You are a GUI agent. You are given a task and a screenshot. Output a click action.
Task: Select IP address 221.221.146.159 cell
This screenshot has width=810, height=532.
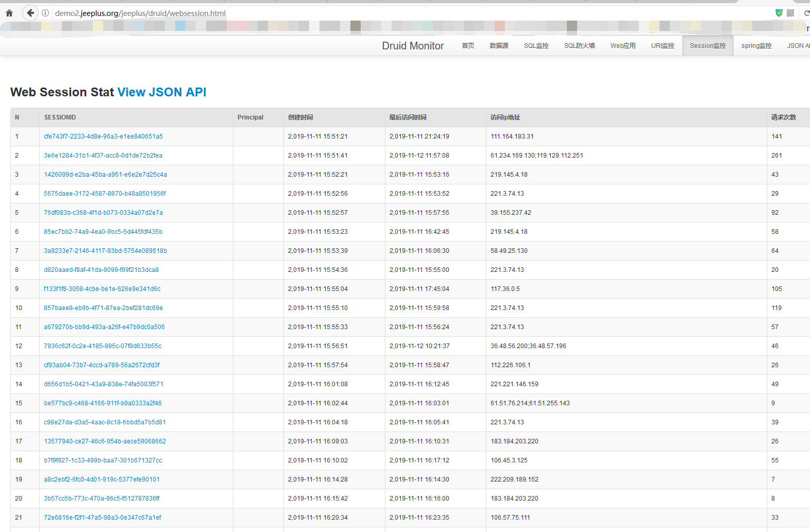pos(626,384)
